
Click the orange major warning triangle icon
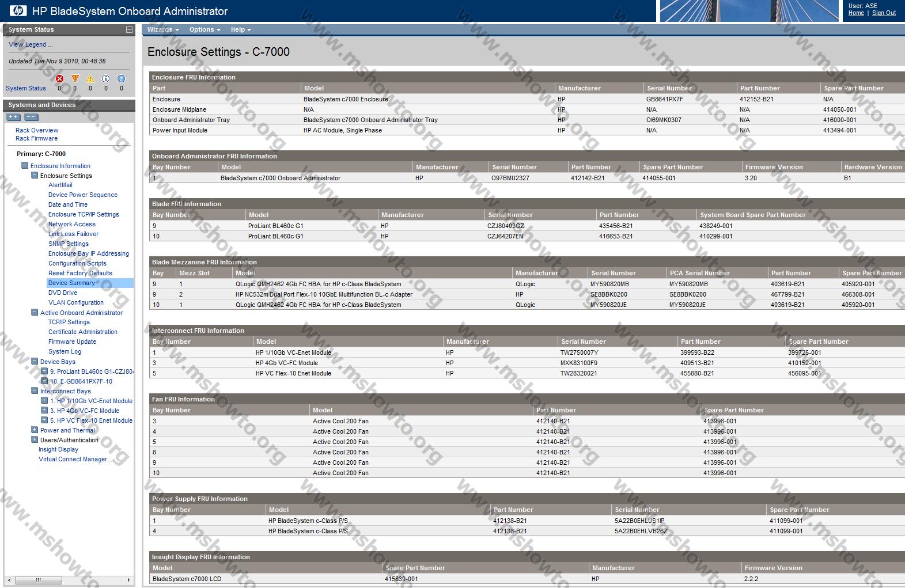75,78
